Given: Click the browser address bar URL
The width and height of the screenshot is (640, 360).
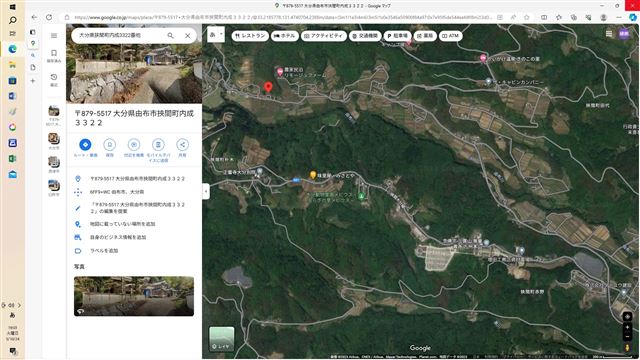Looking at the screenshot, I should (283, 18).
